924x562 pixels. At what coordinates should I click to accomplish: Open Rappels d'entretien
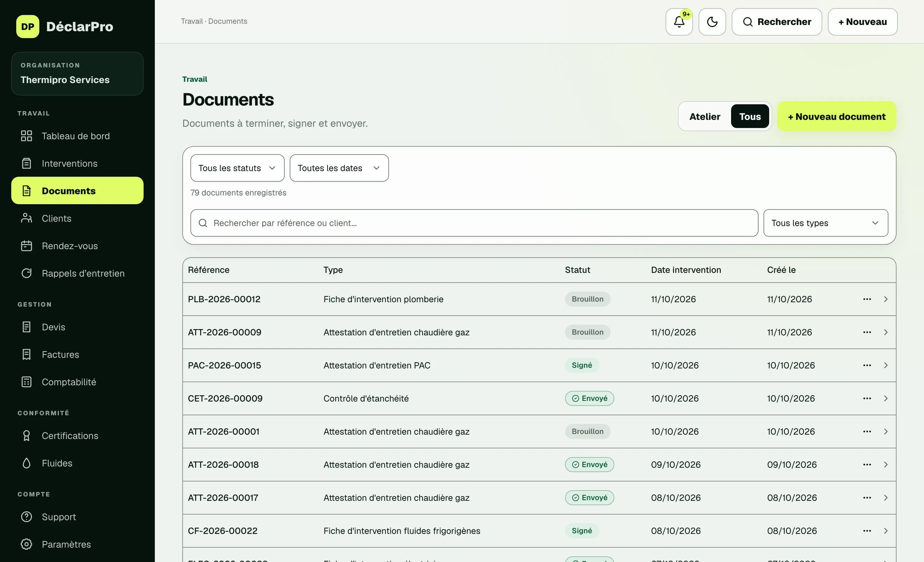[77, 273]
